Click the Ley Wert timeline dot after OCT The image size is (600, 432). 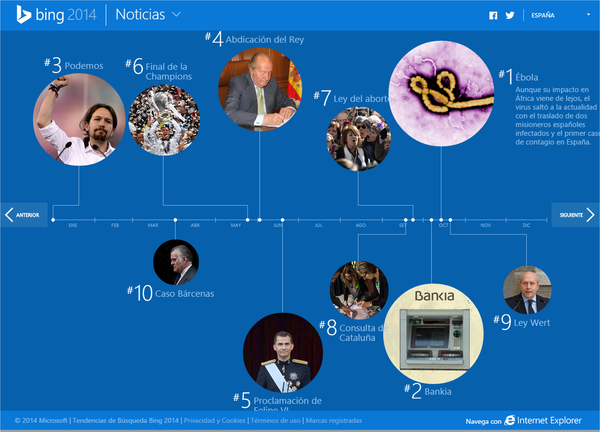click(x=450, y=220)
